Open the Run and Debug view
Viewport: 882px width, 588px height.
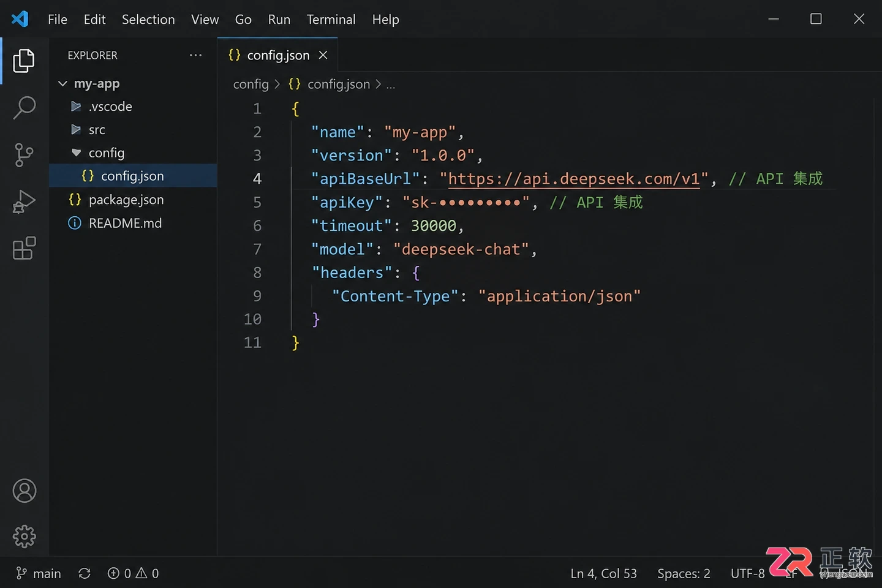pos(24,202)
